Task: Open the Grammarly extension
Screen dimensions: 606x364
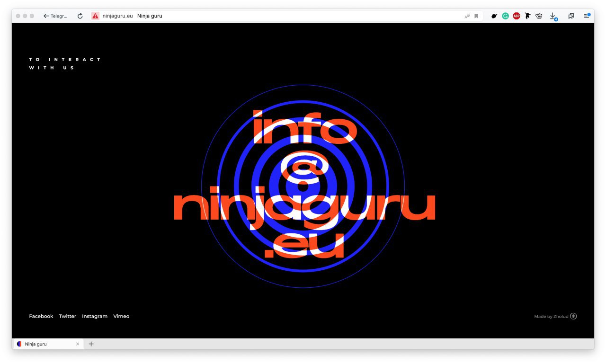Action: click(506, 16)
